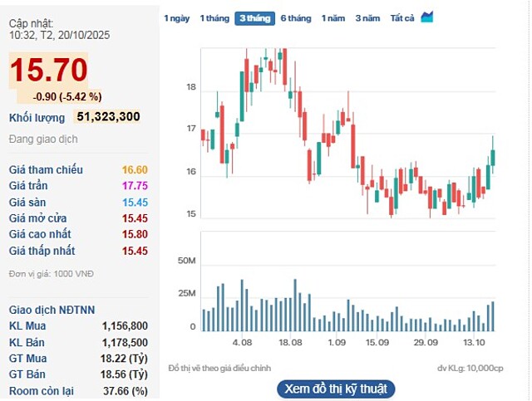The height and width of the screenshot is (401, 532).
Task: Change the chart to 1 năm
Action: (332, 17)
